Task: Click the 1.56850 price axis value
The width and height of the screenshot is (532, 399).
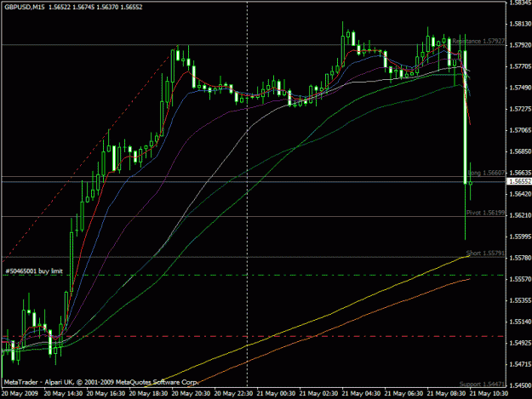Action: tap(520, 151)
